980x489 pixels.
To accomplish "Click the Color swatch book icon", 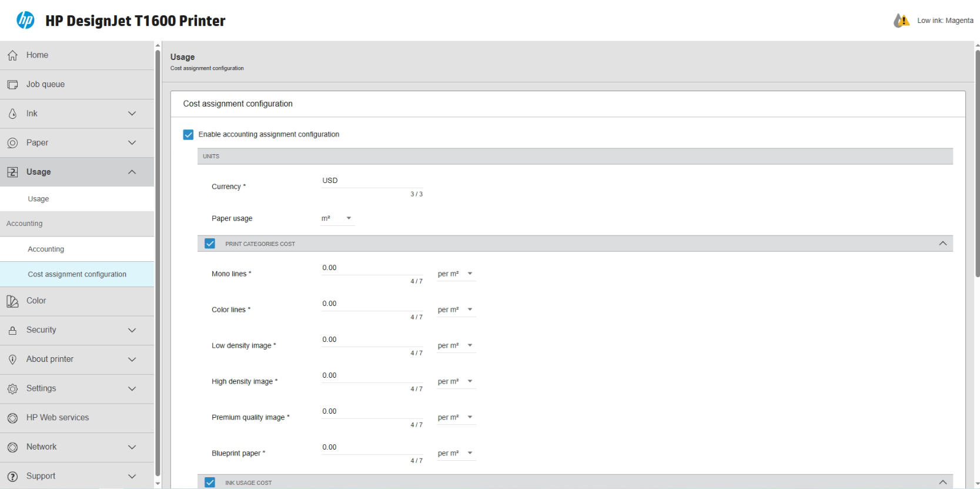I will 12,301.
